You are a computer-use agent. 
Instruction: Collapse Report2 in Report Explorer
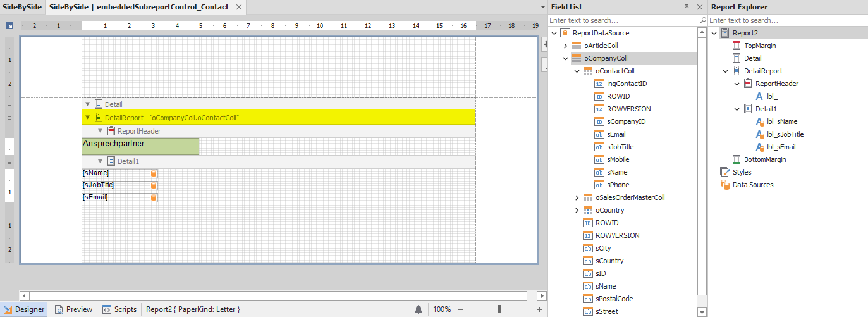714,33
